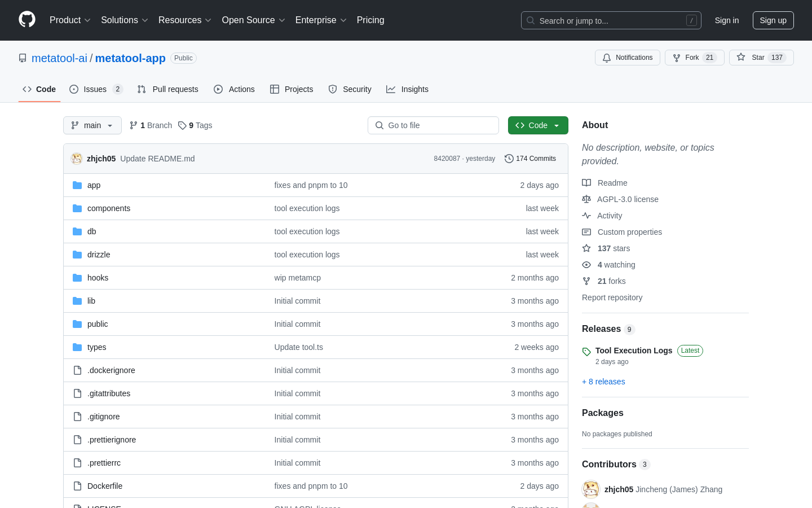Open the Pull requests tab
Viewport: 812px width, 508px height.
(168, 89)
